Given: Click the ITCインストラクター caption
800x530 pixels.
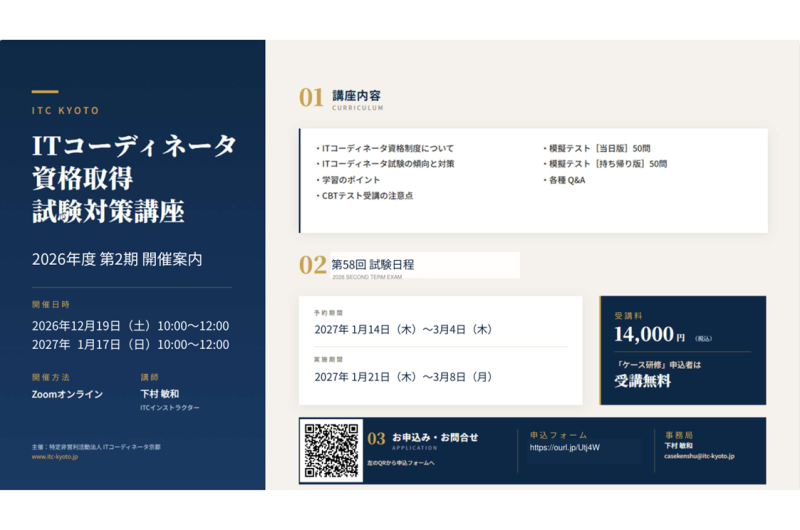Looking at the screenshot, I should [170, 408].
